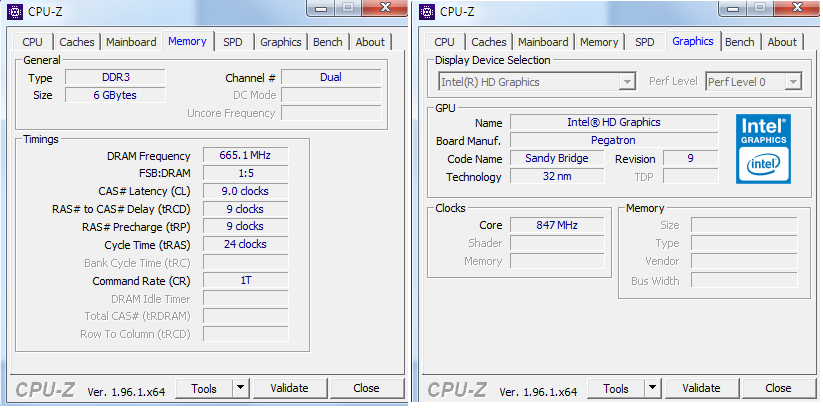This screenshot has height=408, width=823.
Task: Open About tab in right window
Action: tap(782, 42)
